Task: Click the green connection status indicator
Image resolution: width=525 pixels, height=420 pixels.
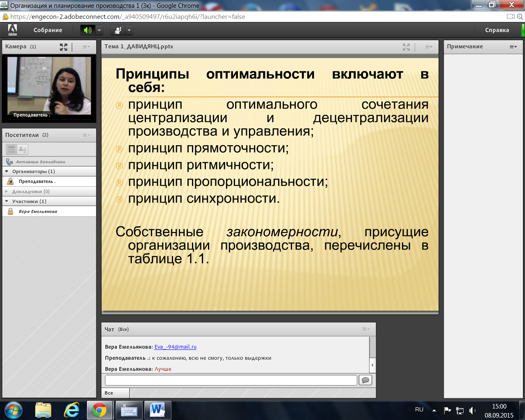Action: [x=523, y=30]
